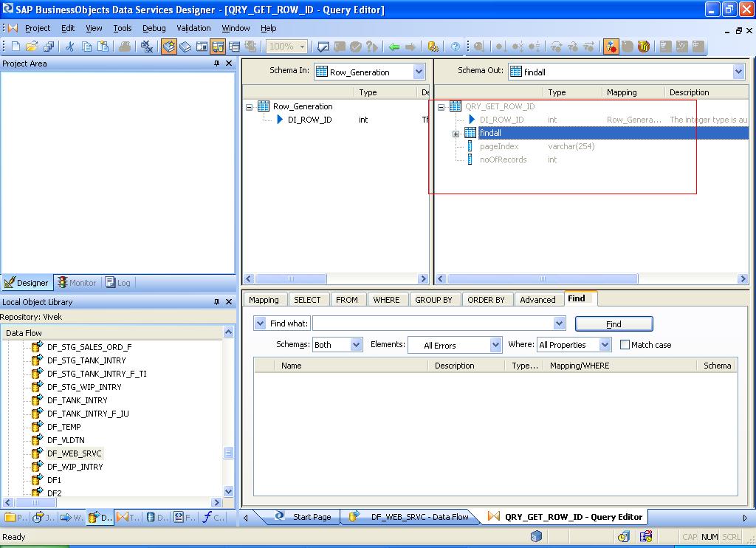756x548 pixels.
Task: Pin the Project Area panel
Action: (x=216, y=64)
